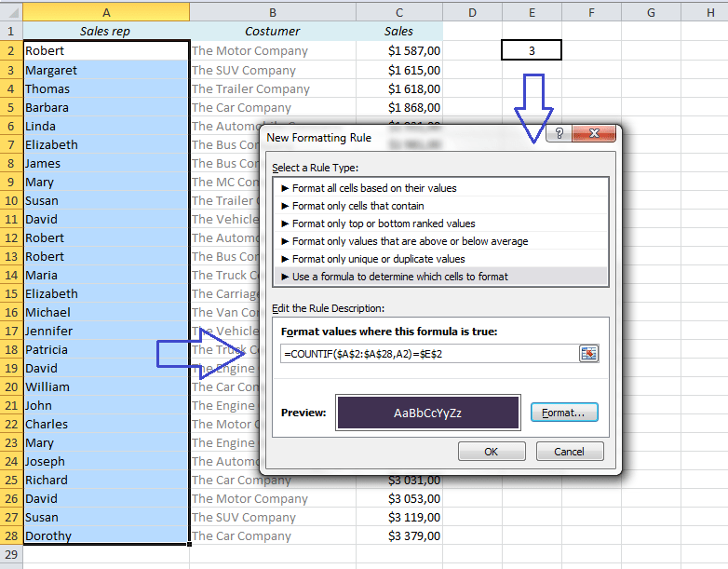Select column C header
The image size is (728, 569).
(399, 12)
